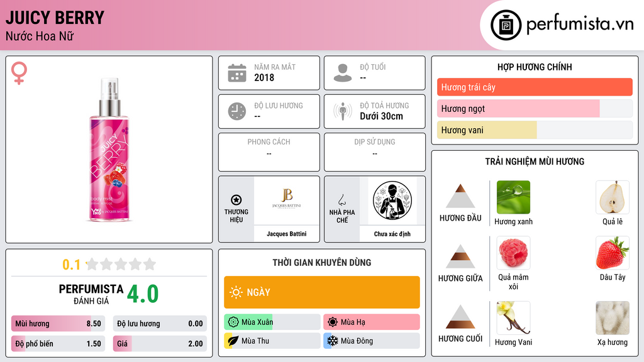The width and height of the screenshot is (644, 362).
Task: Click the Hương đầu pyramid icon
Action: pos(460,196)
